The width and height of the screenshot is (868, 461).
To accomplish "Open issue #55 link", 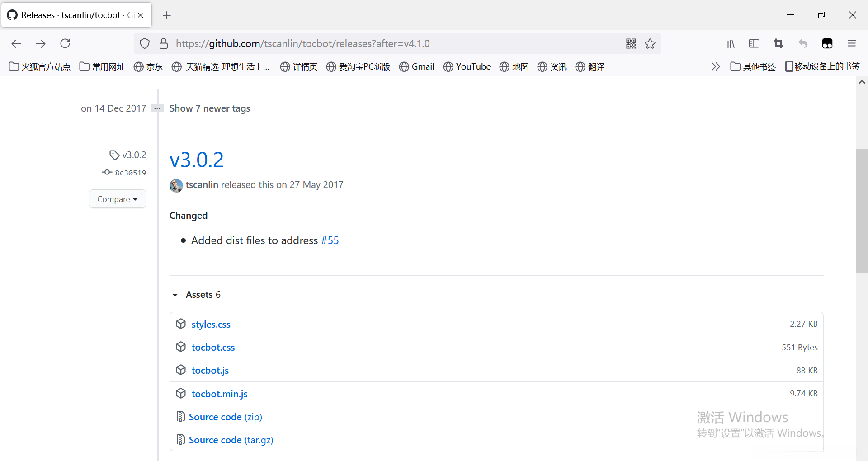I will [x=330, y=240].
